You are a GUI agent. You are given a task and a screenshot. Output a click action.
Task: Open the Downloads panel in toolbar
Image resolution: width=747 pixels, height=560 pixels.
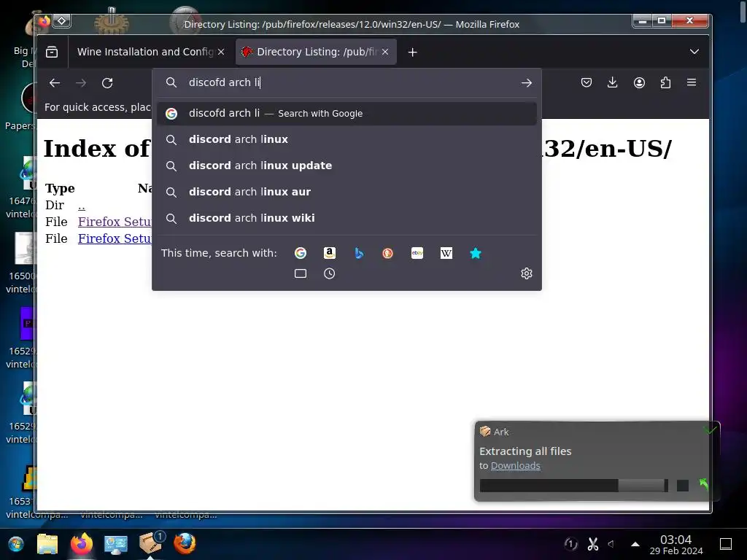coord(613,83)
